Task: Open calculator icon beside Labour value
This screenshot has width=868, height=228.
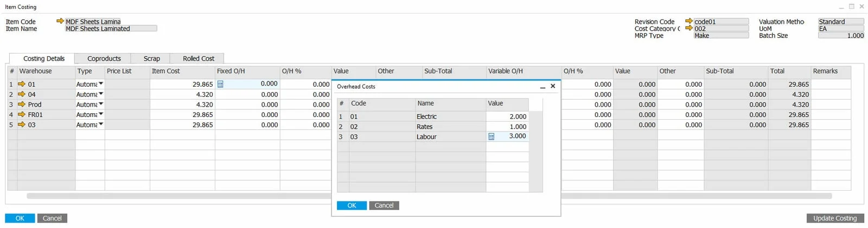Action: pyautogui.click(x=492, y=136)
